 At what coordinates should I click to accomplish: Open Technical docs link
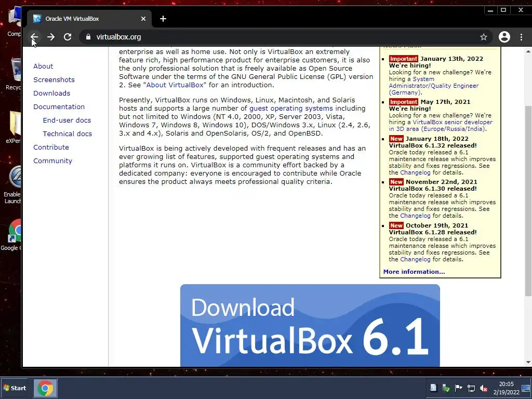(67, 134)
